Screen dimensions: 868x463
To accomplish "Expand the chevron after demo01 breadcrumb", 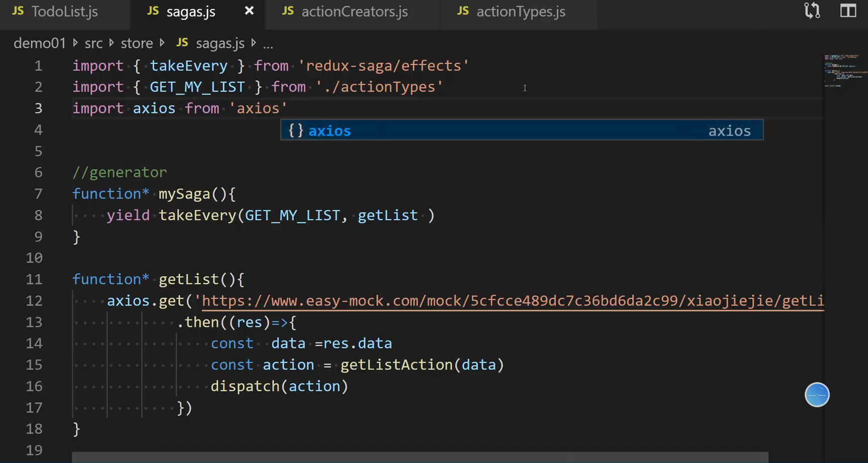I will click(x=75, y=43).
